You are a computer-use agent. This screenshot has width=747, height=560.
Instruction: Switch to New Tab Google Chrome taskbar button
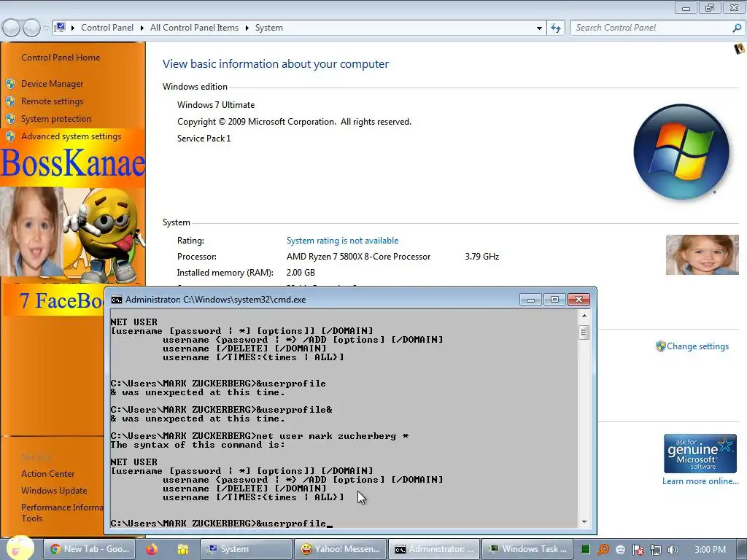(90, 549)
